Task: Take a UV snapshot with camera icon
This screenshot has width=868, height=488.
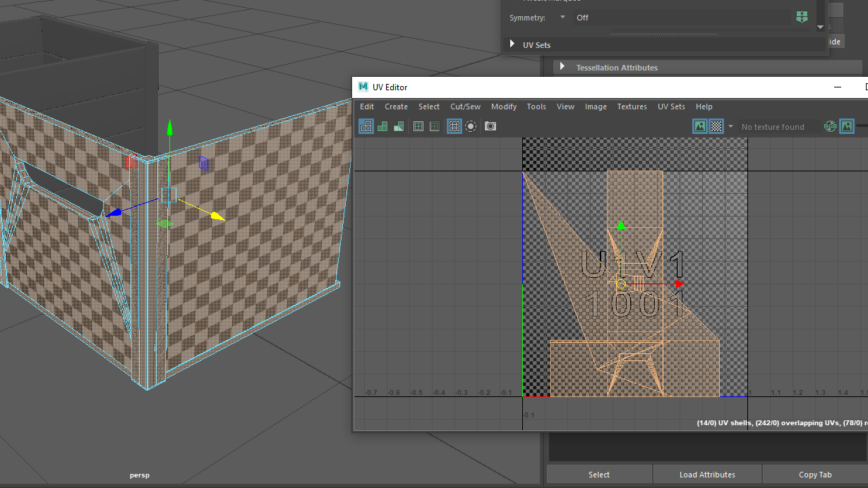Action: [x=490, y=126]
